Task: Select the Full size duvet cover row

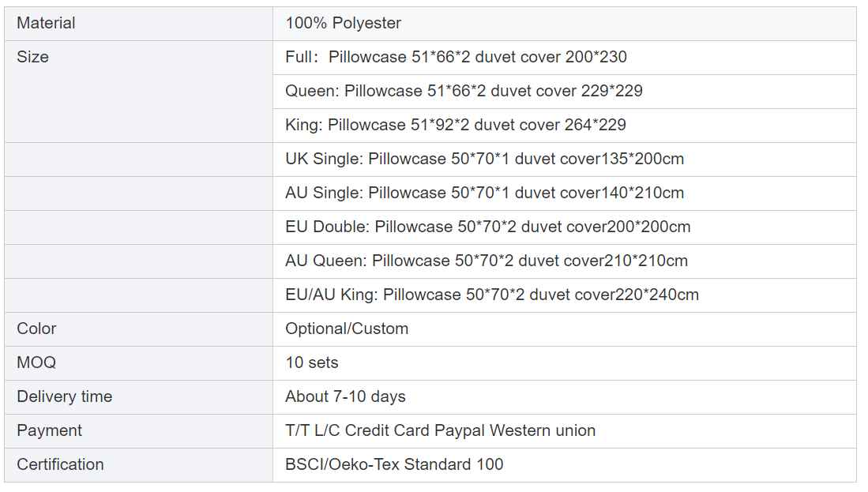Action: click(x=456, y=58)
